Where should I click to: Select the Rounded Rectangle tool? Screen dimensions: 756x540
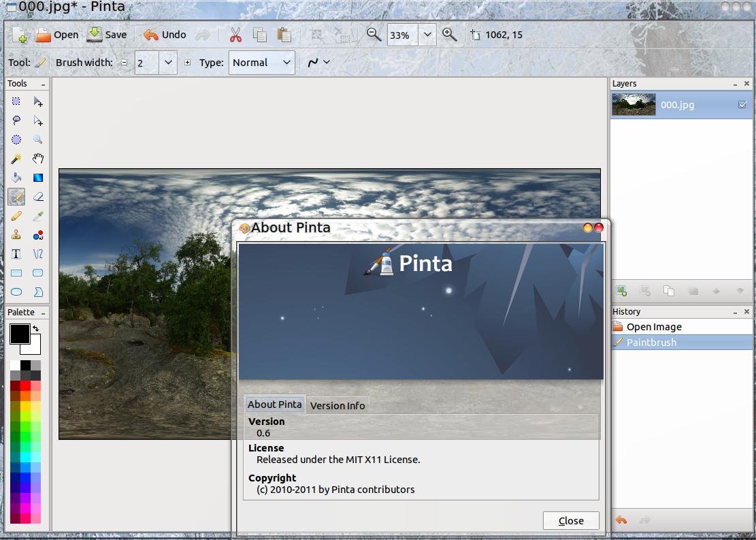(x=38, y=273)
